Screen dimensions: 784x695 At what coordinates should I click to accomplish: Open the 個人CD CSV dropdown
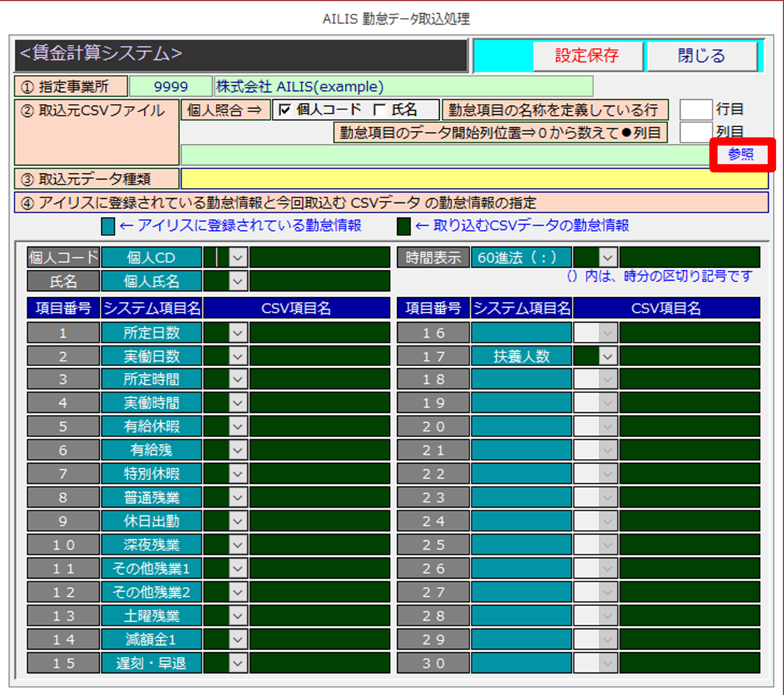click(237, 257)
